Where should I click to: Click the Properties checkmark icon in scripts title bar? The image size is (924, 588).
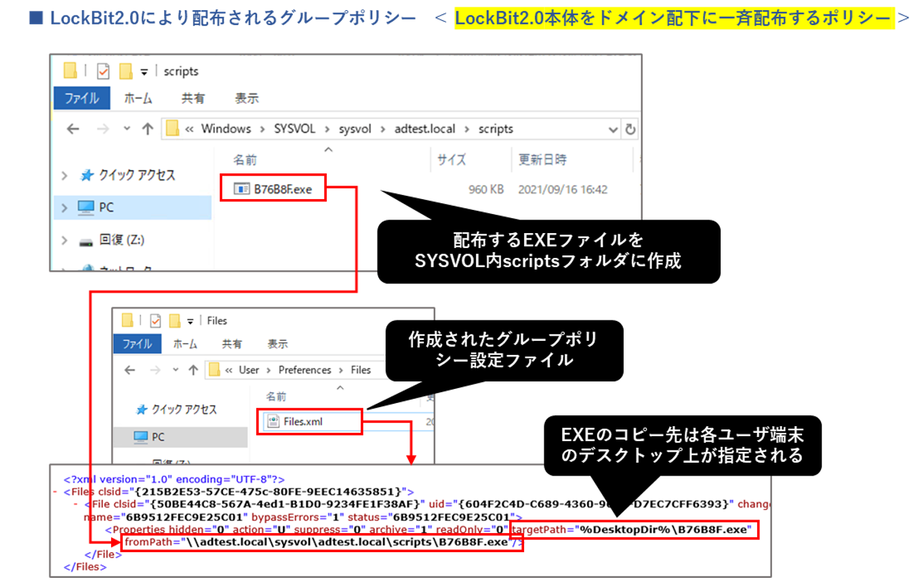pyautogui.click(x=103, y=70)
